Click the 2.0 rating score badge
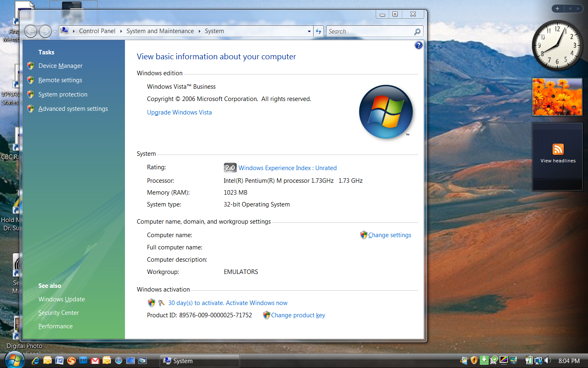Screen dimensions: 588x368 pos(230,168)
